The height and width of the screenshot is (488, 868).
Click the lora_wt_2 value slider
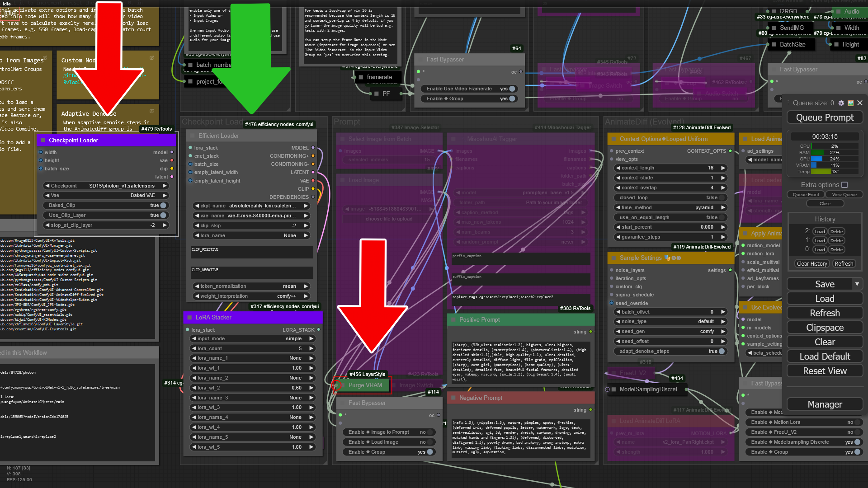tap(253, 388)
